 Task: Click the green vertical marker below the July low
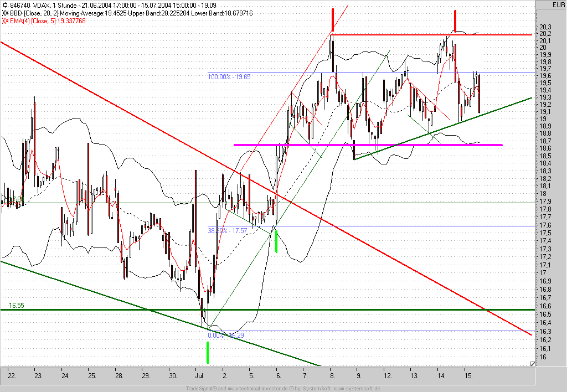pyautogui.click(x=208, y=352)
